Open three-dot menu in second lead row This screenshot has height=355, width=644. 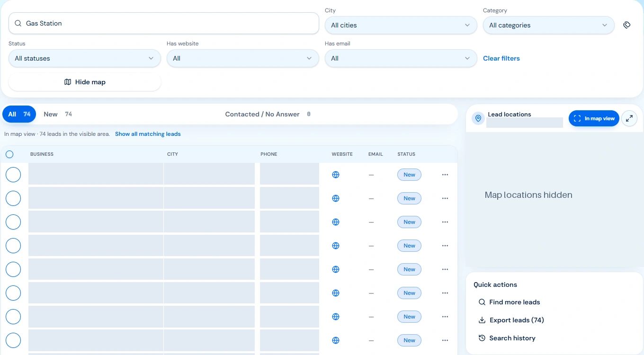tap(445, 198)
